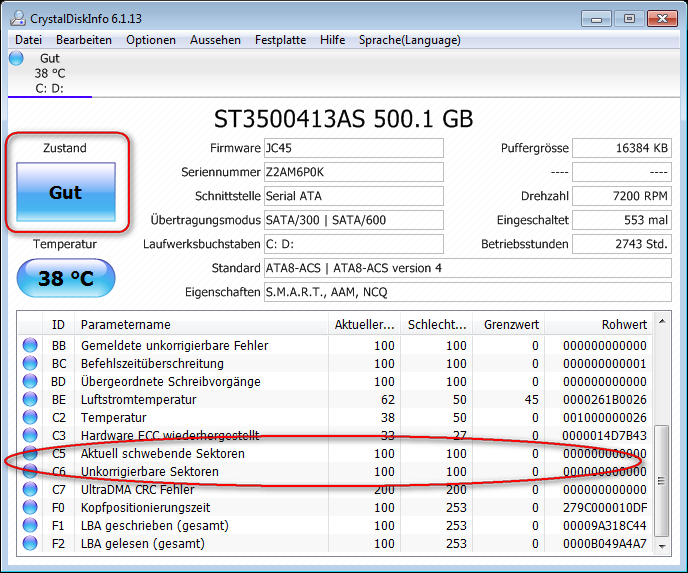Click status orb for Kopfpositionierungszeit row

[31, 508]
